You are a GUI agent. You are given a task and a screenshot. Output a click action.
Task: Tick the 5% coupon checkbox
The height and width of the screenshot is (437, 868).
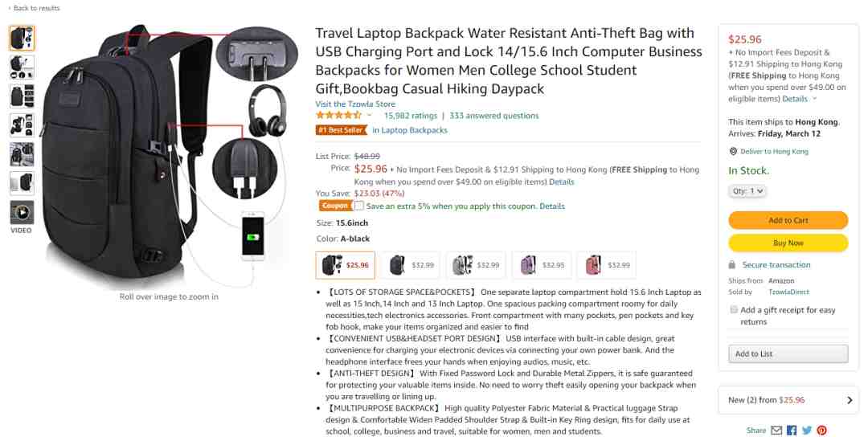[359, 206]
